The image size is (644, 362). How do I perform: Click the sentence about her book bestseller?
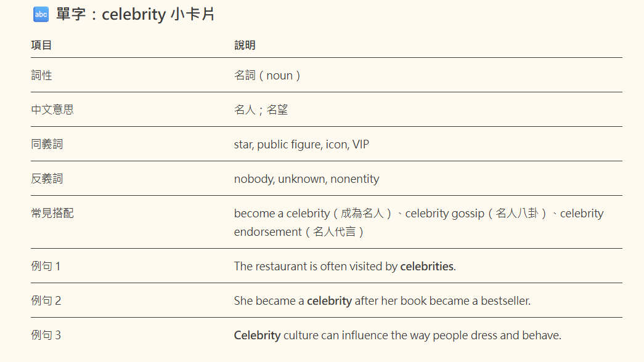pos(382,301)
